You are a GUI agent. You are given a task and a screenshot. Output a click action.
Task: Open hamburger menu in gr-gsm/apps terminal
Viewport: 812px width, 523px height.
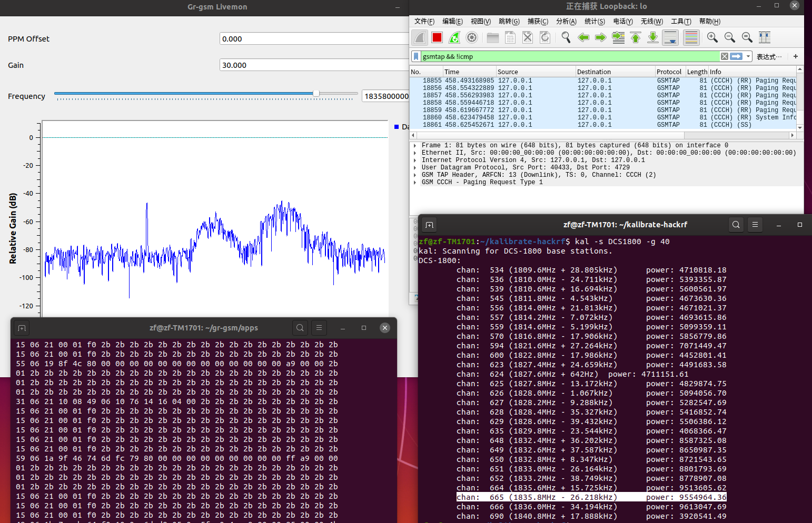(x=319, y=328)
